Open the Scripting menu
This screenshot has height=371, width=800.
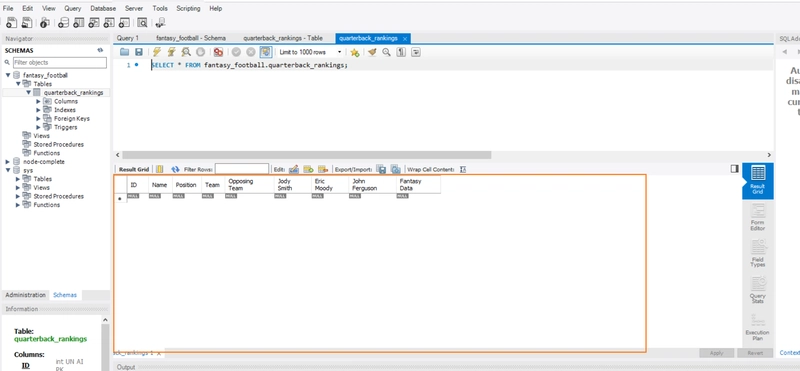[x=188, y=9]
